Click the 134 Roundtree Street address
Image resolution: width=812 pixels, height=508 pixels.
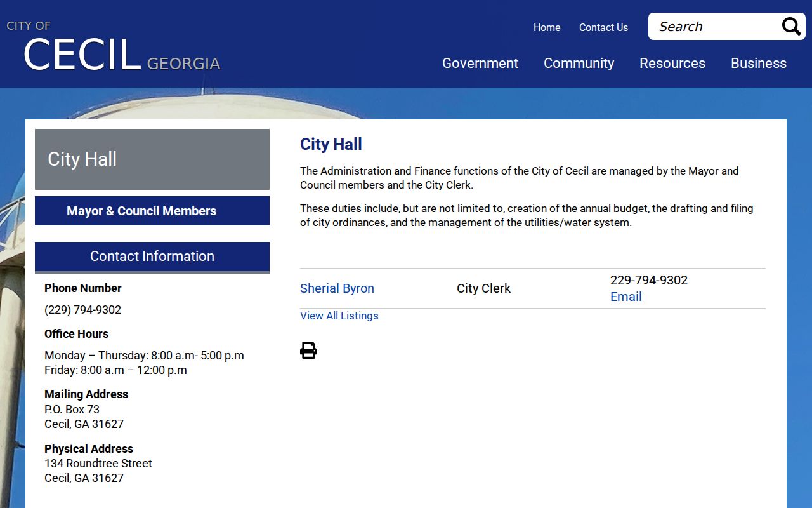point(98,464)
